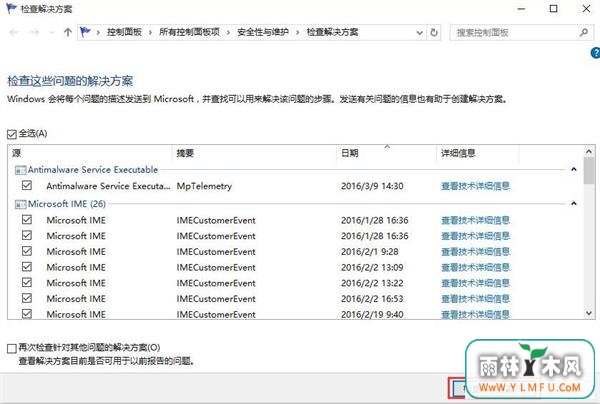Toggle the 全选(A) checkbox
600x404 pixels.
(x=12, y=134)
